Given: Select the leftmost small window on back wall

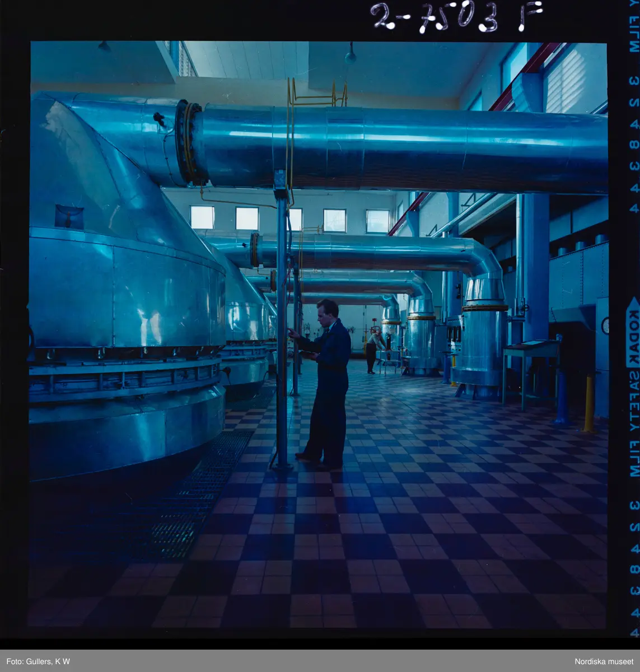Looking at the screenshot, I should coord(202,217).
